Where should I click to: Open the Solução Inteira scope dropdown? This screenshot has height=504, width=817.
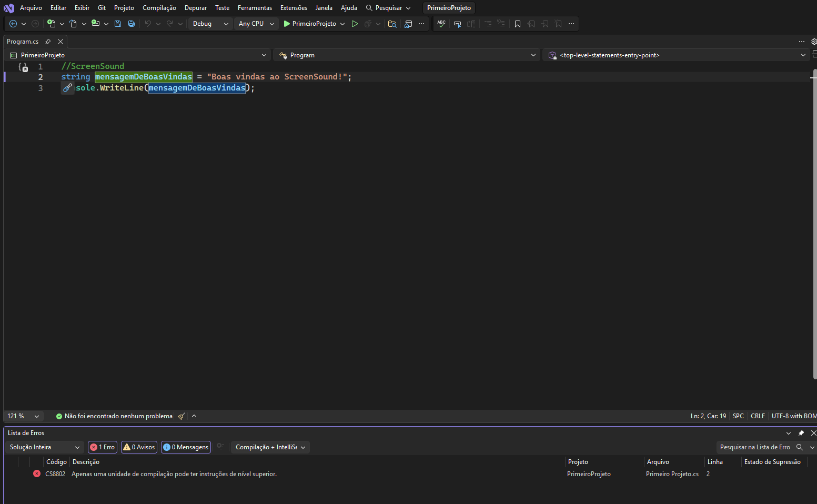coord(45,447)
